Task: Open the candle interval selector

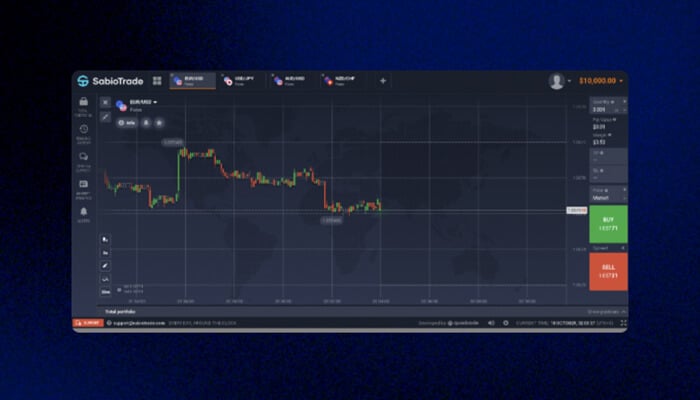Action: pyautogui.click(x=105, y=253)
